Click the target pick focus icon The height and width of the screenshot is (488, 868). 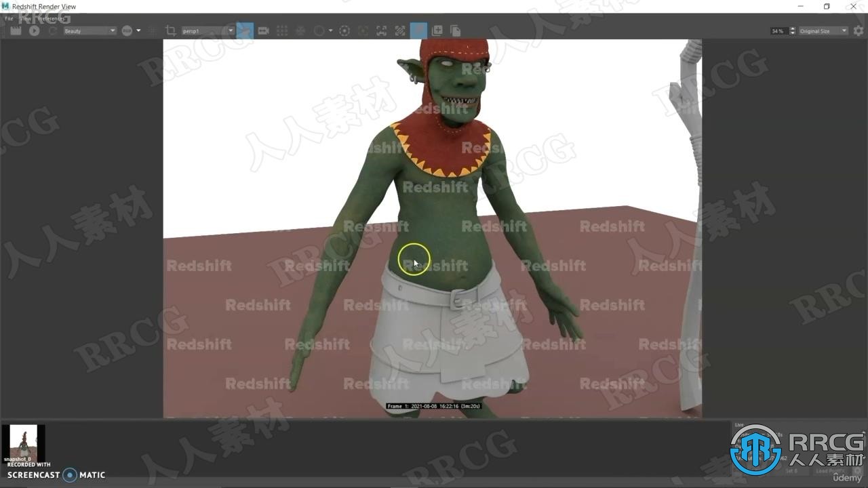click(x=344, y=30)
